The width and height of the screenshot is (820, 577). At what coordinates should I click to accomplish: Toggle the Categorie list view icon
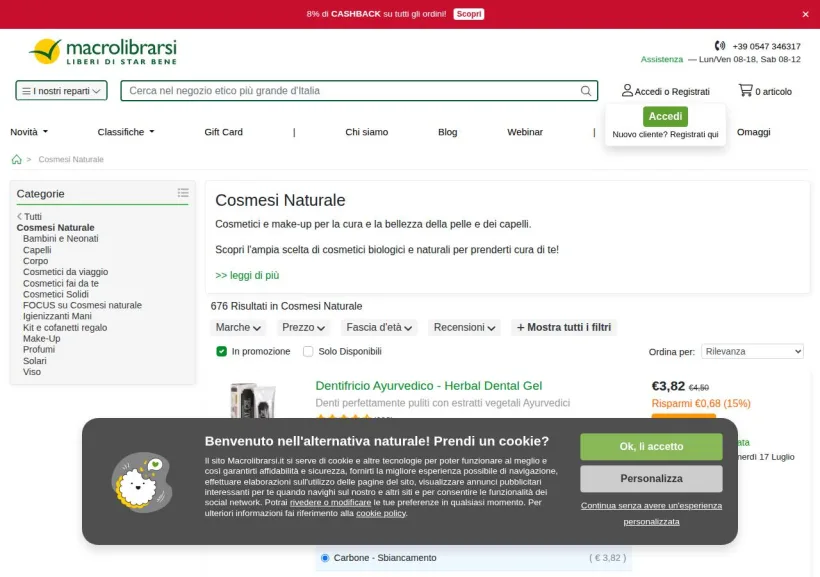coord(183,193)
